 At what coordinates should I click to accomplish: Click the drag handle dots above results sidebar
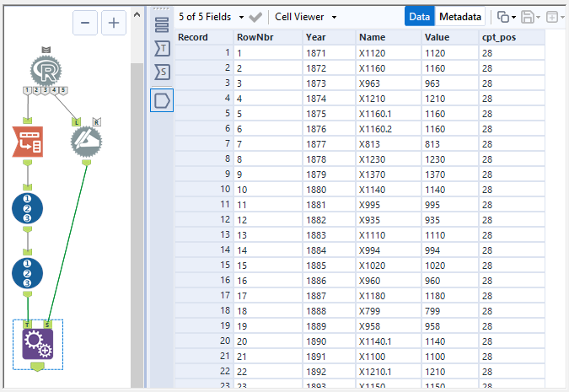tap(162, 8)
